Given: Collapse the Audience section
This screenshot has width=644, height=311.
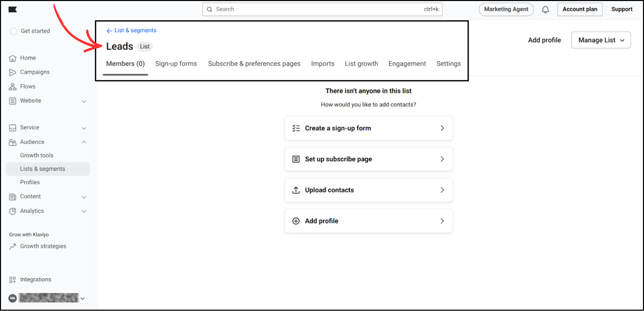Looking at the screenshot, I should coord(84,142).
